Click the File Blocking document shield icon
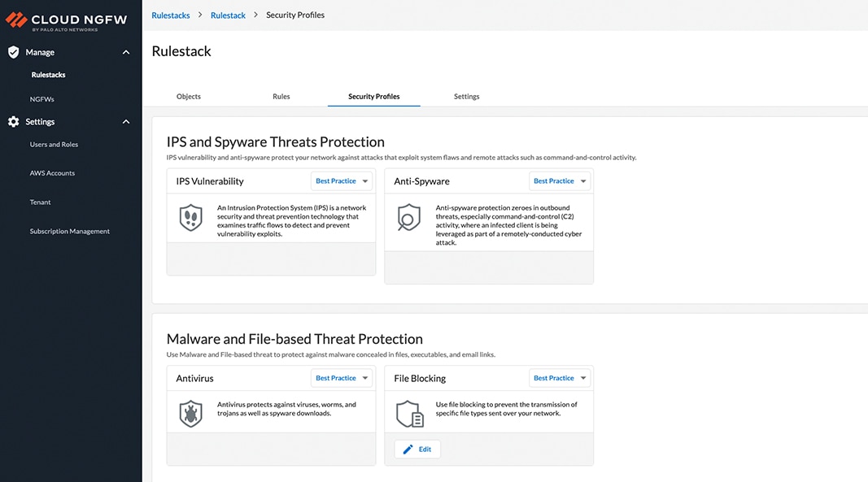 point(409,415)
